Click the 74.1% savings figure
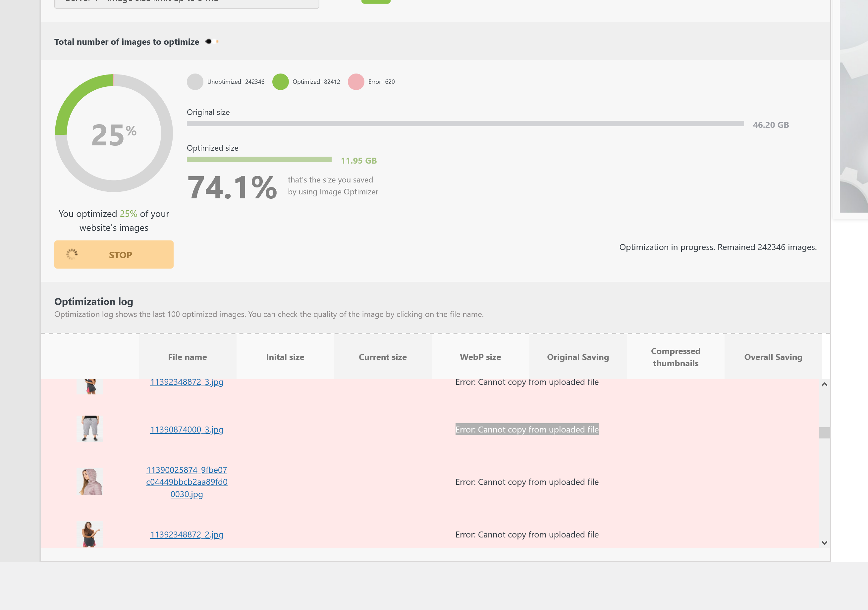Image resolution: width=868 pixels, height=610 pixels. tap(232, 187)
